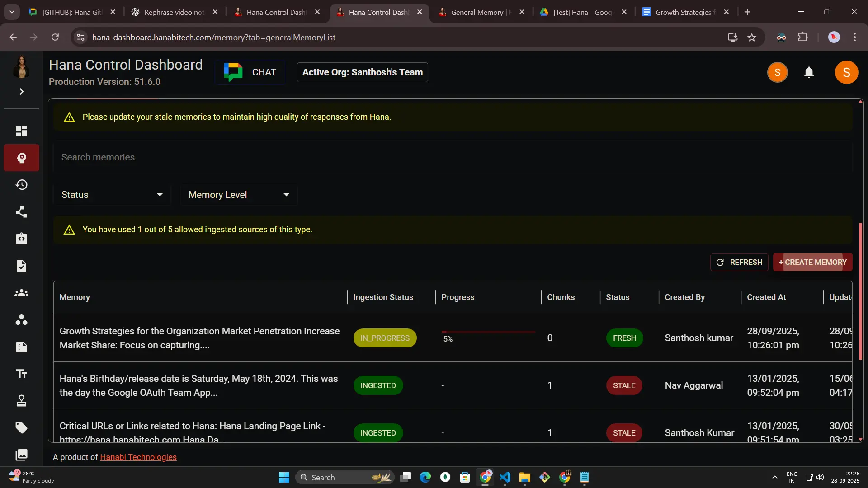Open the Memory Level filter dropdown
The width and height of the screenshot is (868, 488).
(238, 195)
